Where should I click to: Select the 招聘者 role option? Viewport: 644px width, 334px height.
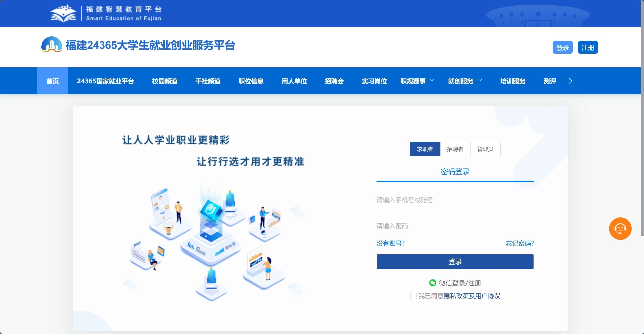[455, 149]
